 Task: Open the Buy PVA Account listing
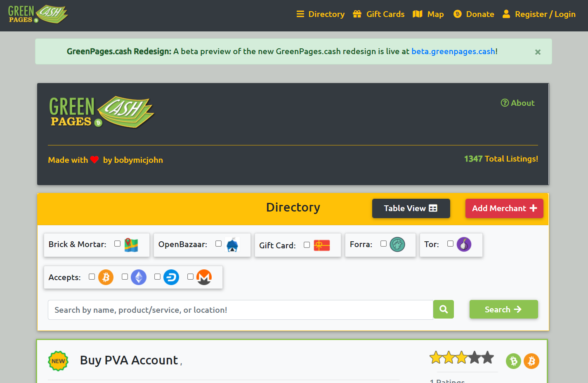click(129, 360)
